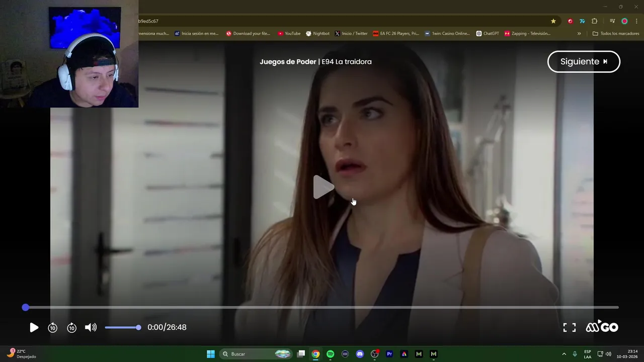The height and width of the screenshot is (362, 644).
Task: Open Discord from the taskbar
Action: pyautogui.click(x=360, y=354)
